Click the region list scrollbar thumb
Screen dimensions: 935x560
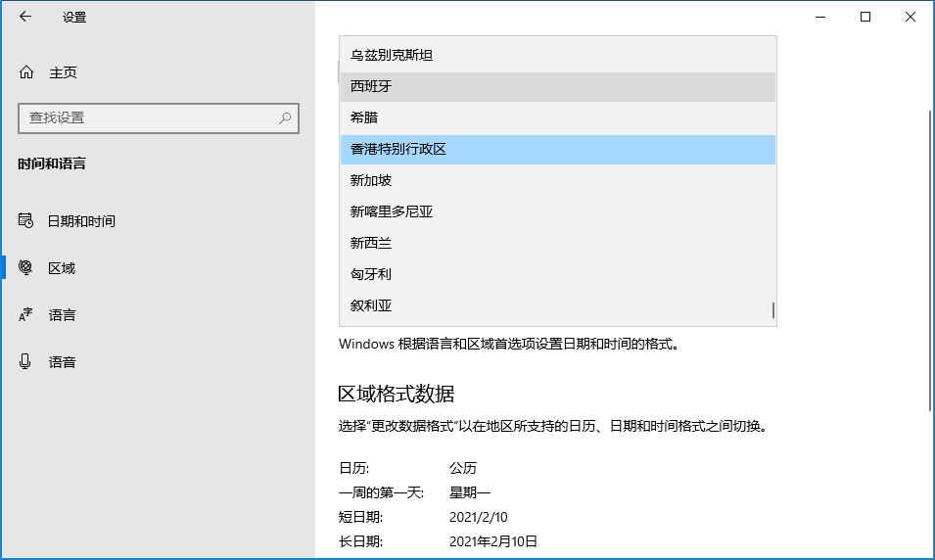(772, 310)
